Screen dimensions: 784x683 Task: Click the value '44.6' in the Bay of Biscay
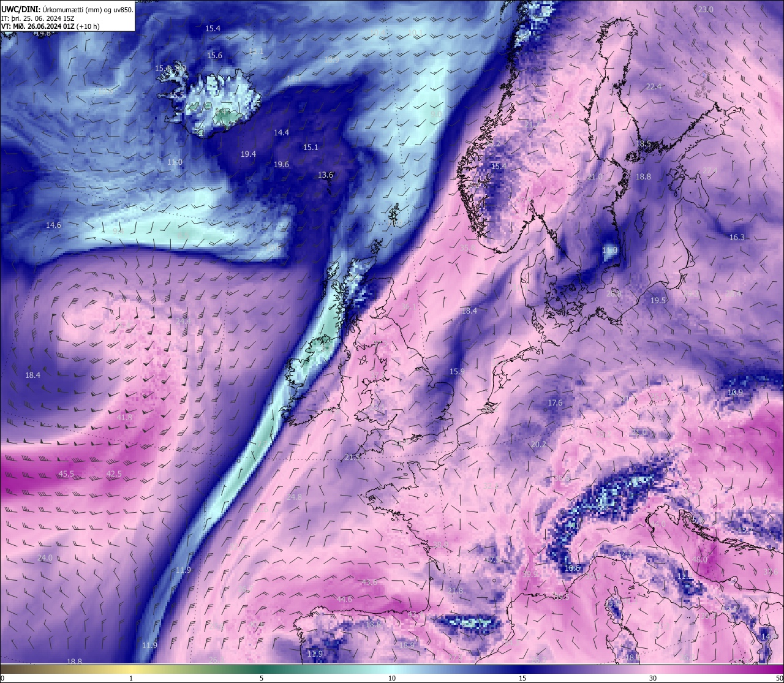(x=344, y=600)
